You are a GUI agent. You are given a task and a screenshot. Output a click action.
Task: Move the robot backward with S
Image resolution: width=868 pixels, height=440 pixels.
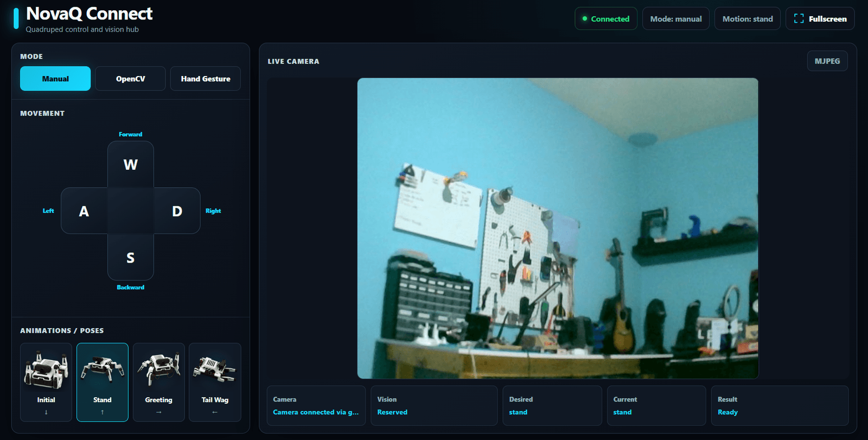tap(131, 257)
